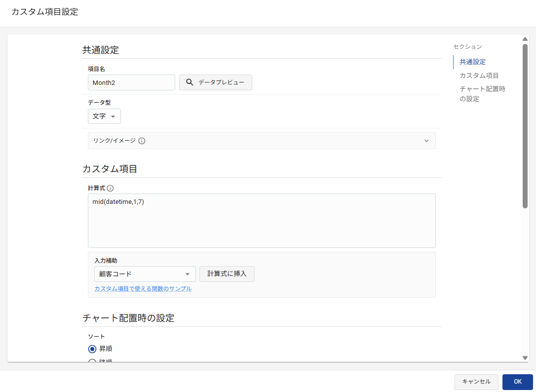Click the vertical scrollbar thumb
Image resolution: width=536 pixels, height=392 pixels.
click(525, 126)
